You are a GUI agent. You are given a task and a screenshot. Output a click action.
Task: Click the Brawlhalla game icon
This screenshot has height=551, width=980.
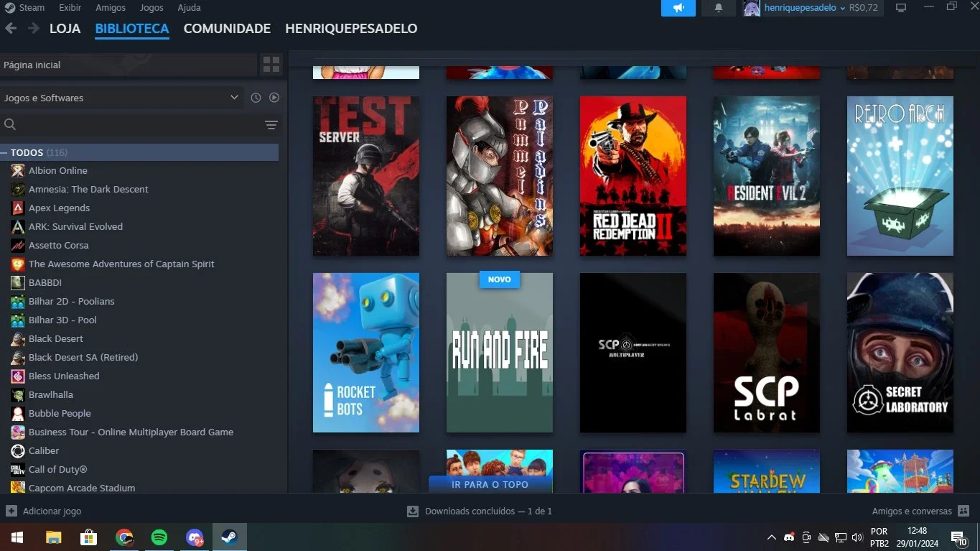[18, 395]
